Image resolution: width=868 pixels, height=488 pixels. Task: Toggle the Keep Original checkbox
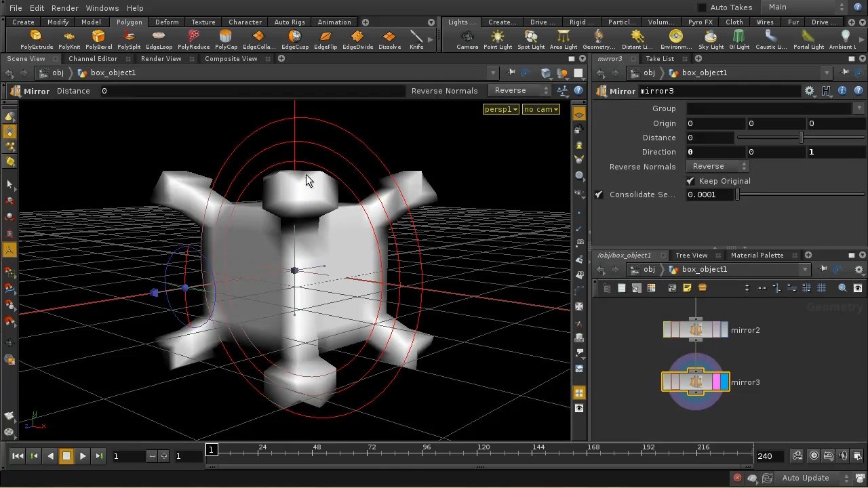point(690,181)
